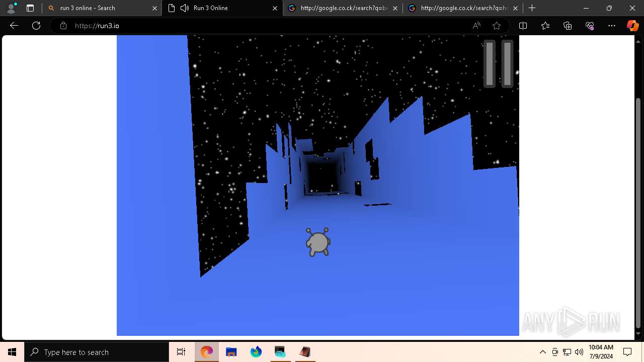Open the teal monitor app in taskbar
The width and height of the screenshot is (644, 362).
[x=280, y=352]
